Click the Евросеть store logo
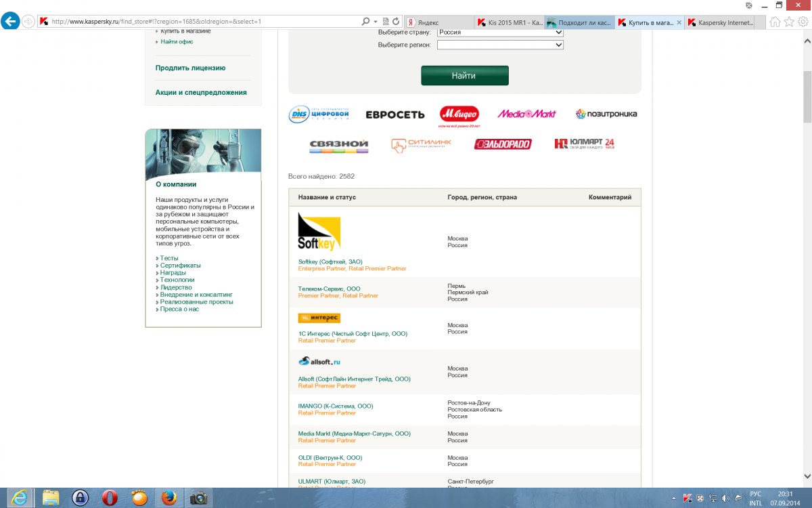 click(x=395, y=114)
